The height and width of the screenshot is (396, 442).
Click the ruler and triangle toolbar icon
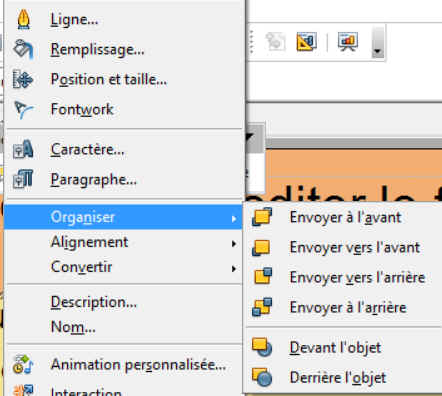coord(306,41)
